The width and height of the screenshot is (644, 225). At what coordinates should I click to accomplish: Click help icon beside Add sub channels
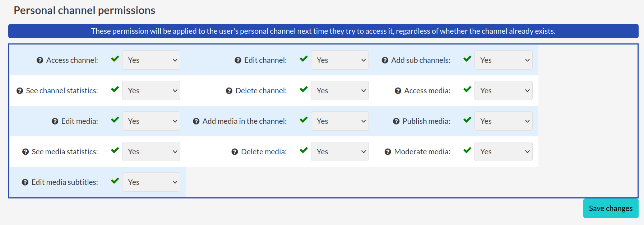click(x=385, y=60)
